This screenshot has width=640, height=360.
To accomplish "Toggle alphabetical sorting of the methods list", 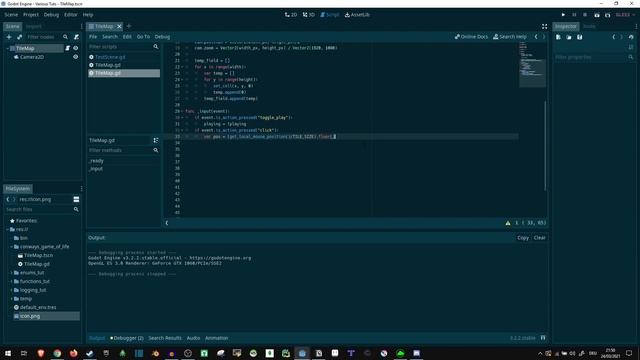I will [x=156, y=140].
